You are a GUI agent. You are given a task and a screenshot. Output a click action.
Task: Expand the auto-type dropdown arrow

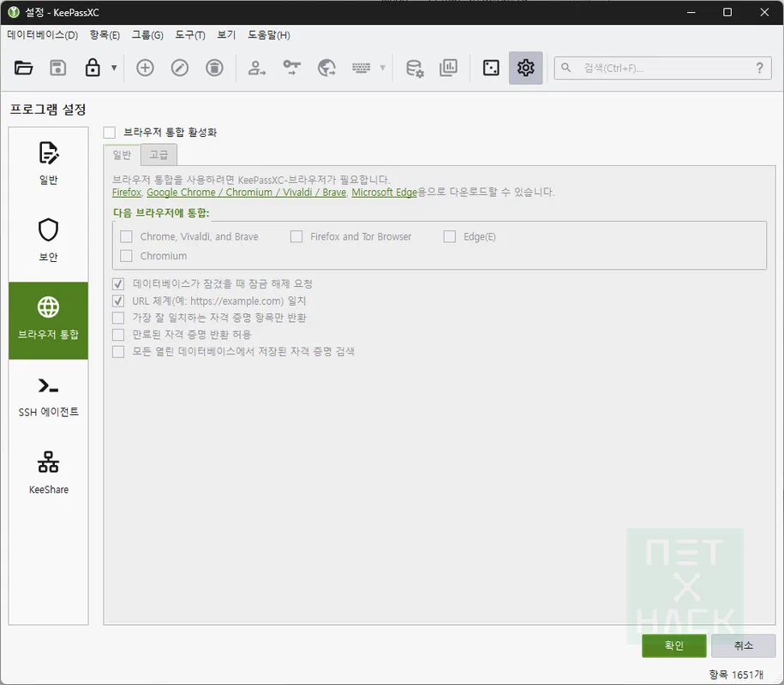[x=382, y=68]
